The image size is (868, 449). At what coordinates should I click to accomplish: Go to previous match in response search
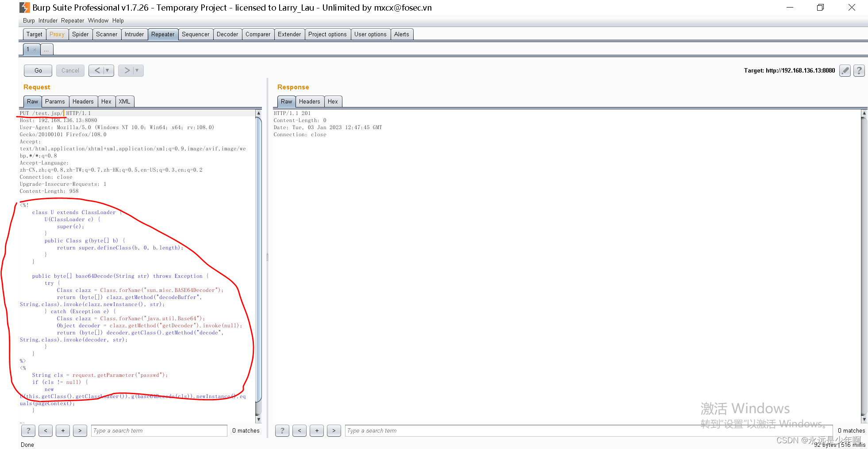[x=300, y=430]
